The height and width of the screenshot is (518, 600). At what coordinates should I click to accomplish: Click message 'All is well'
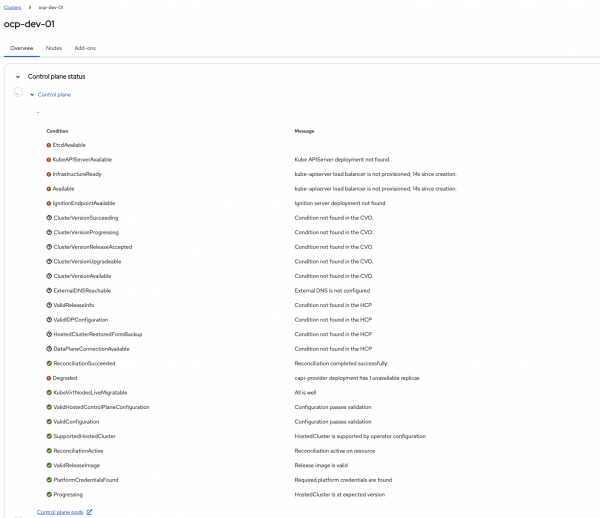[x=305, y=393]
